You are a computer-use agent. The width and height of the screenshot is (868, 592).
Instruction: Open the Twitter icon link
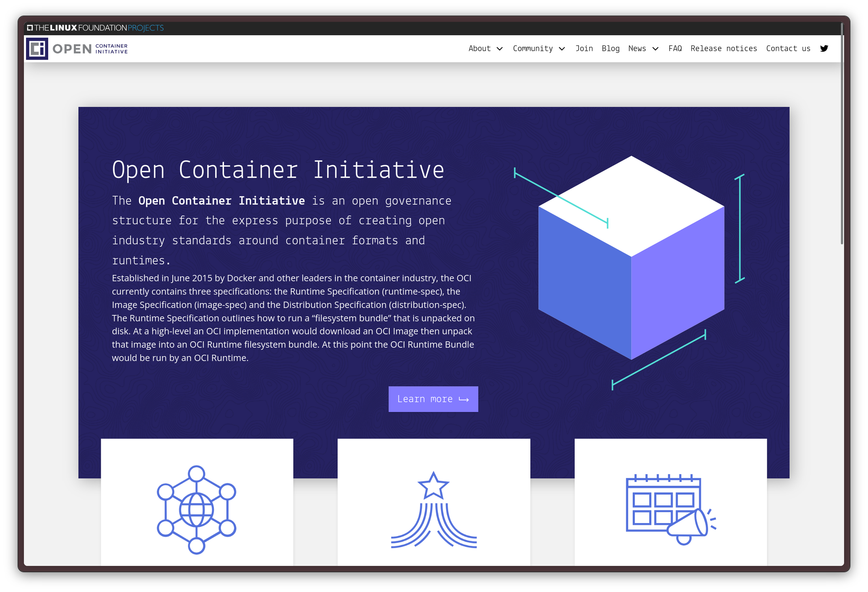tap(824, 49)
